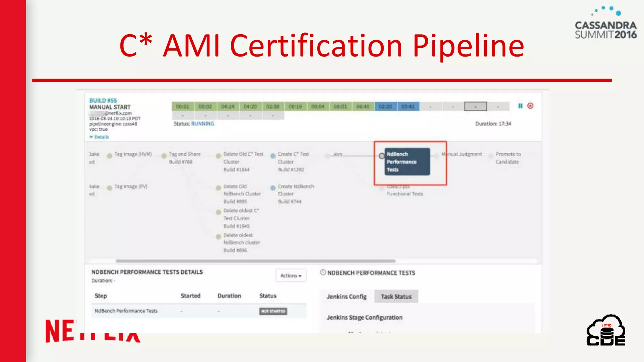Click the Build #744 text
Screen dimensions: 644x362
point(290,202)
